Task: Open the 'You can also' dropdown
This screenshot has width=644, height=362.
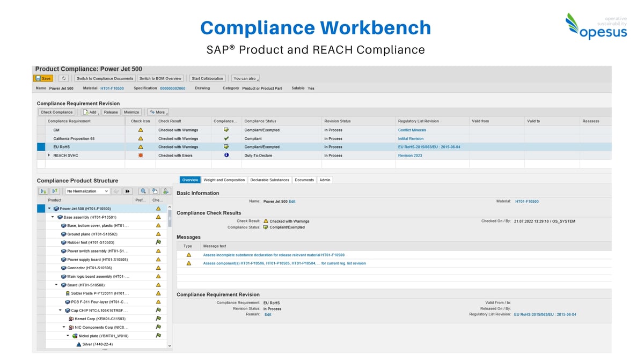Action: pos(245,78)
